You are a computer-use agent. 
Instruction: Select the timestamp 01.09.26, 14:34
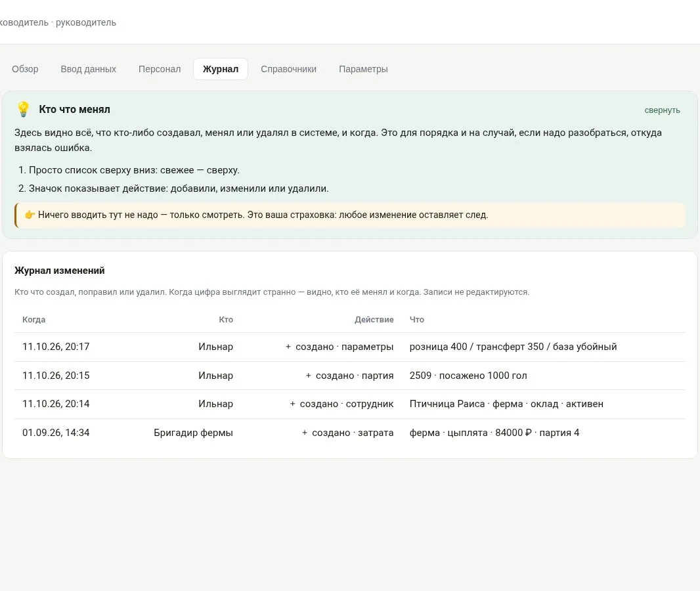(x=56, y=433)
